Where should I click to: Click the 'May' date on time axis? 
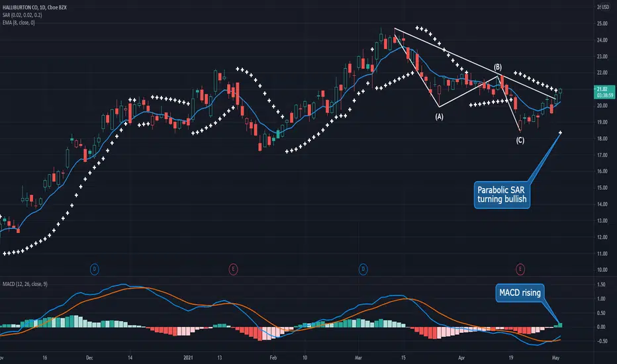click(555, 357)
